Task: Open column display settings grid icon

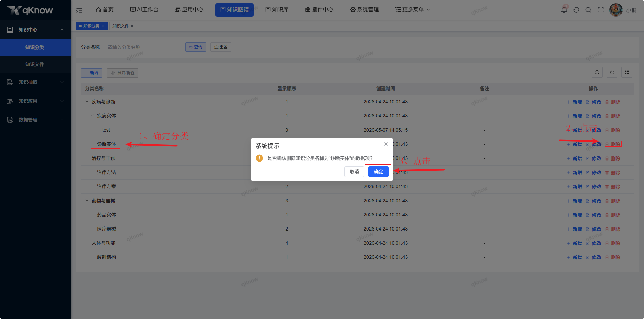Action: pos(627,72)
